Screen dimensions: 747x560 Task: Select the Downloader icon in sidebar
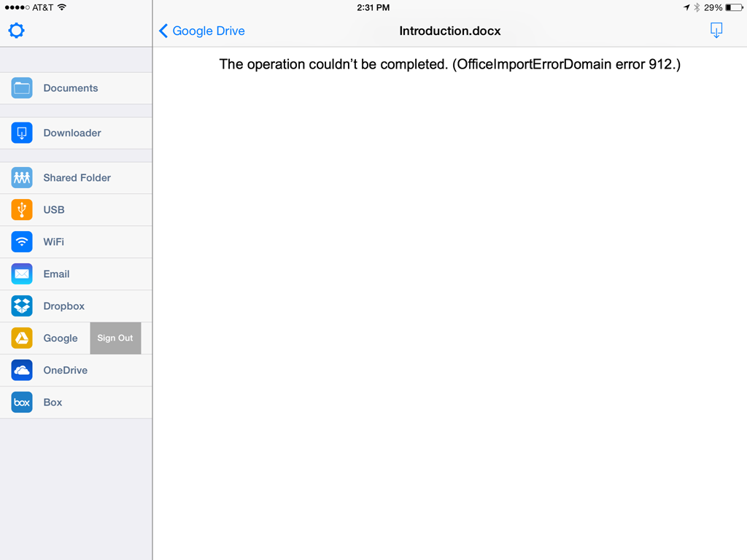click(22, 133)
